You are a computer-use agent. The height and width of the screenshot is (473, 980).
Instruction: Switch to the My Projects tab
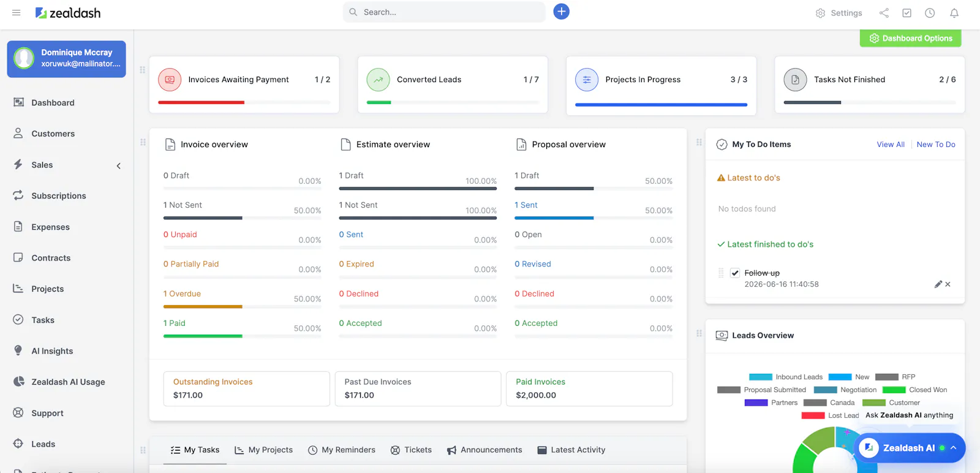click(263, 450)
